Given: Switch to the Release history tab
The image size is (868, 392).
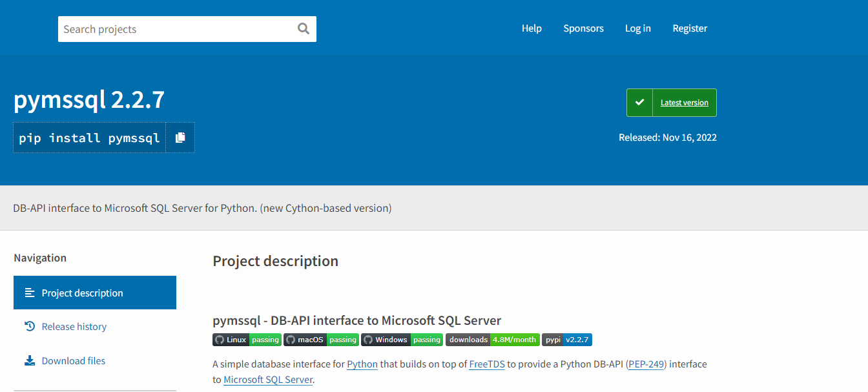Looking at the screenshot, I should tap(95, 326).
